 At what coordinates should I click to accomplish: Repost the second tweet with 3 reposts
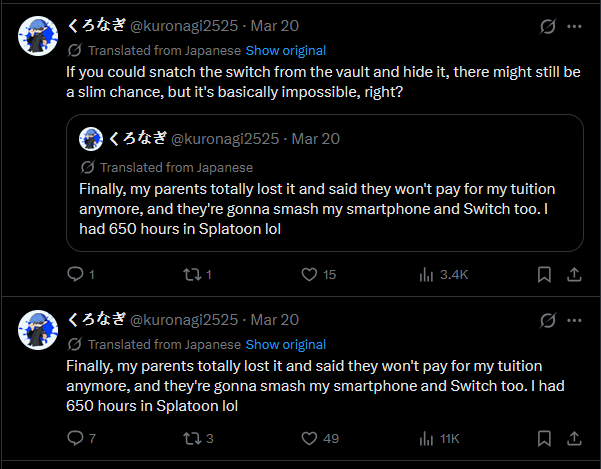(x=192, y=438)
